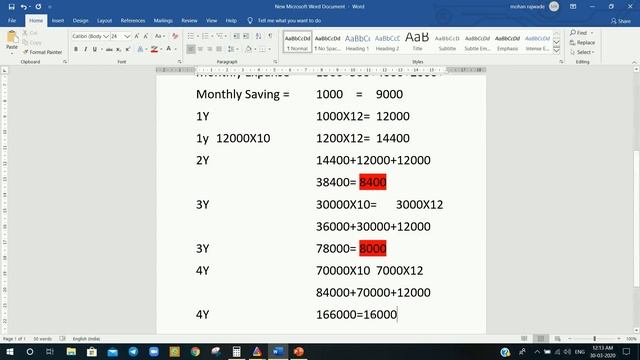Decrease font size with Shrink Font icon
This screenshot has width=640, height=360.
[146, 36]
